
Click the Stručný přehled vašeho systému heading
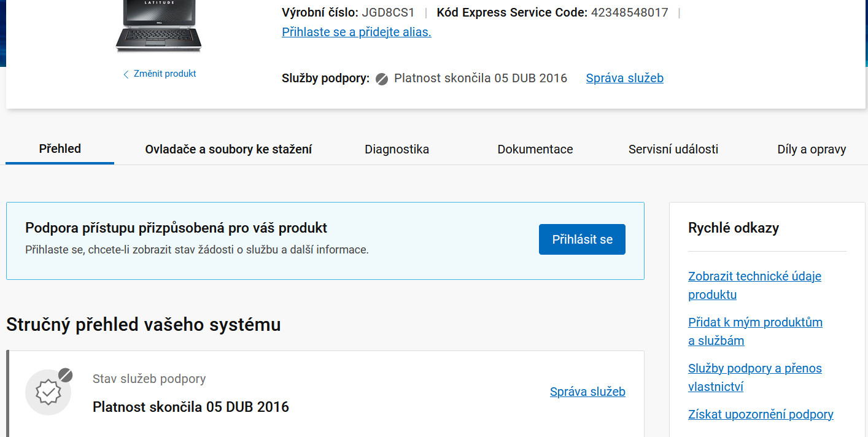(144, 325)
